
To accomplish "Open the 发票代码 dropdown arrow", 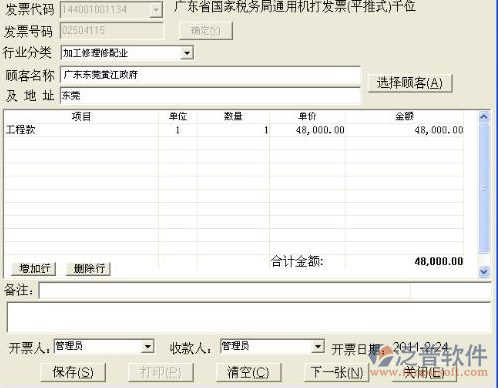I will click(155, 10).
